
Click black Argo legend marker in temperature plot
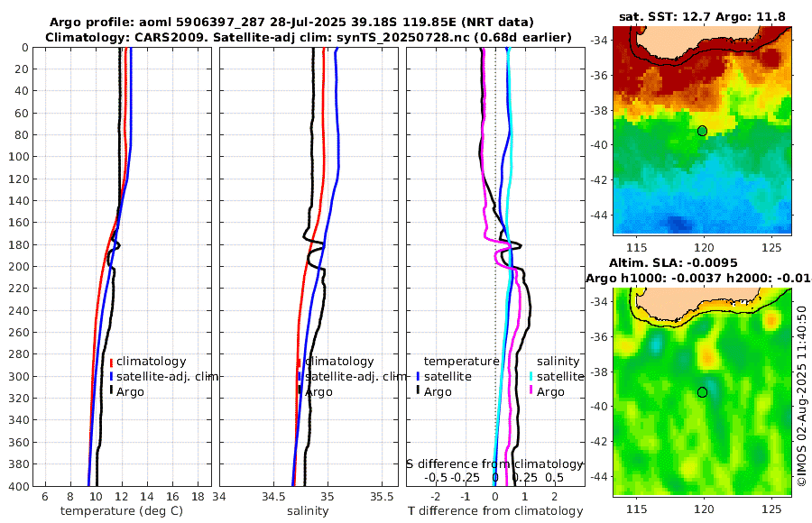click(111, 392)
